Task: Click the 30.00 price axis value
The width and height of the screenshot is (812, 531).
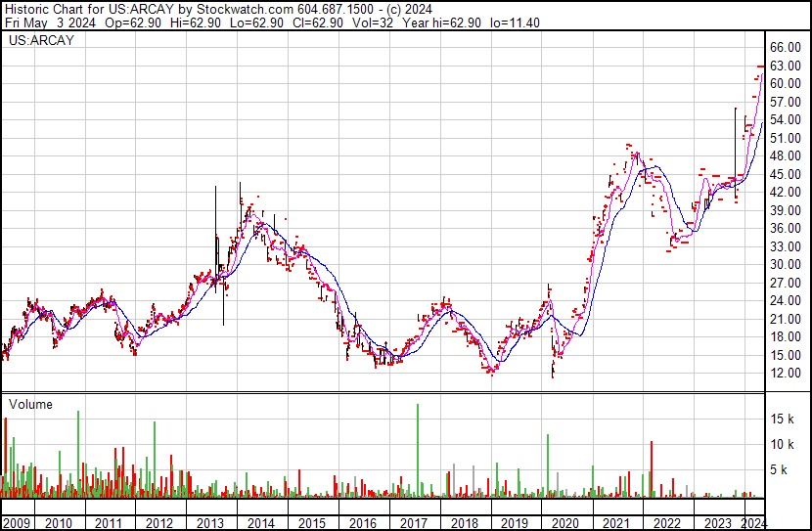Action: tap(785, 264)
